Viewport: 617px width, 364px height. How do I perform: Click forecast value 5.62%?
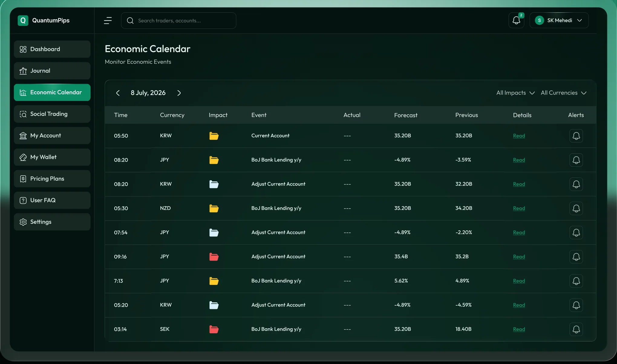(401, 281)
